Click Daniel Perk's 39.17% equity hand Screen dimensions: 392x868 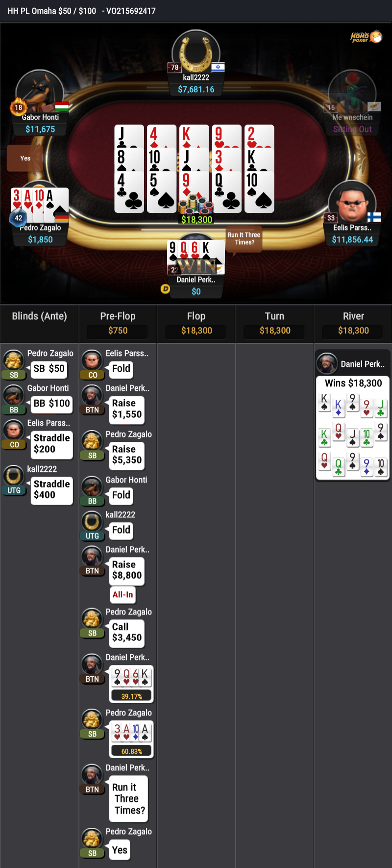tap(131, 684)
